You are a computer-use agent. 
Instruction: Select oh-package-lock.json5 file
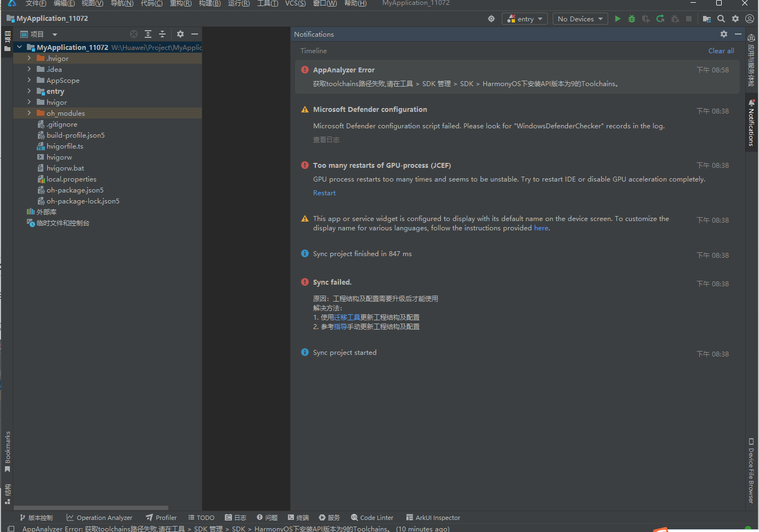coord(83,201)
